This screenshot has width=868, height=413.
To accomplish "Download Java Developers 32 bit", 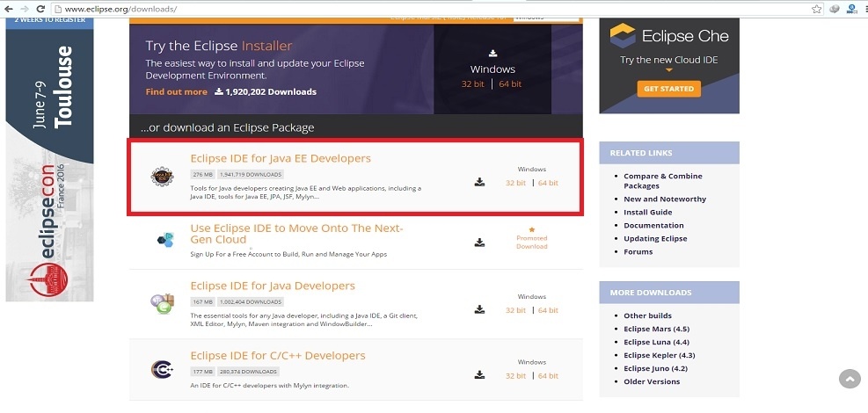I will tap(515, 310).
